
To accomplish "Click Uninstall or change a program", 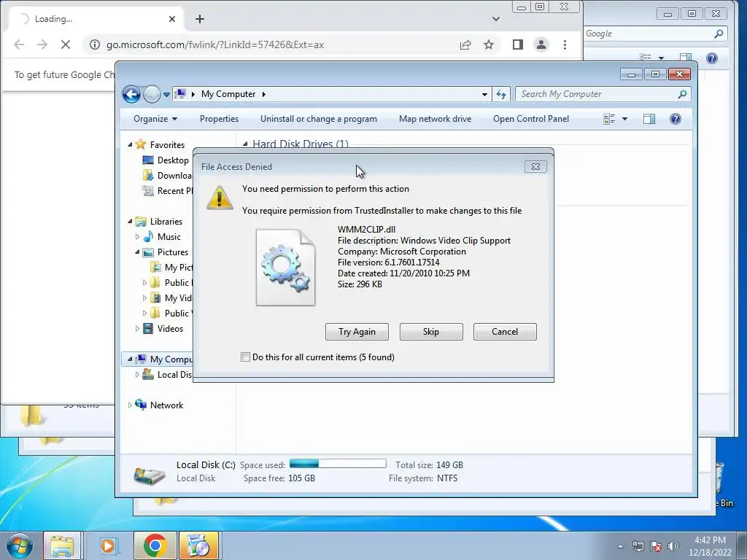I will [319, 119].
